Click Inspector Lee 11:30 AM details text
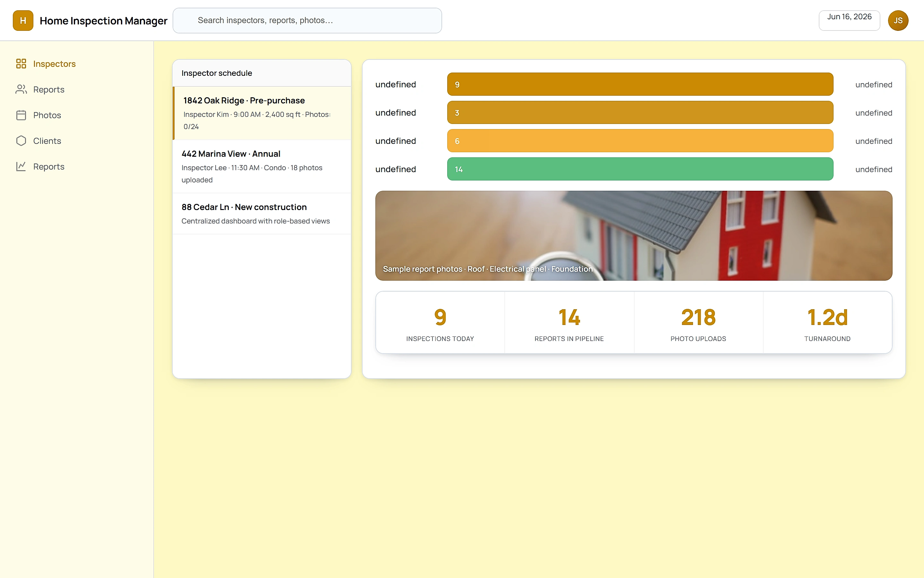This screenshot has height=578, width=924. pos(252,173)
